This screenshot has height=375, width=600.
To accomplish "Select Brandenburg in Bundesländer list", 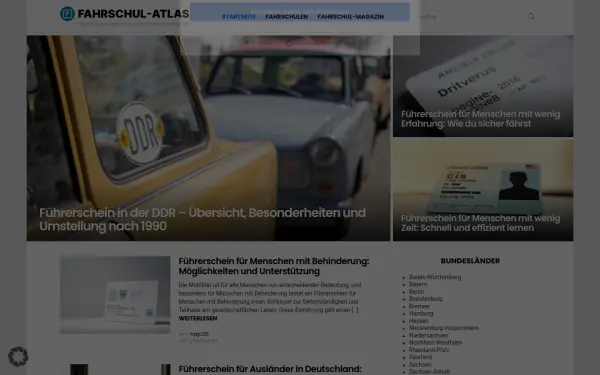I will click(426, 299).
